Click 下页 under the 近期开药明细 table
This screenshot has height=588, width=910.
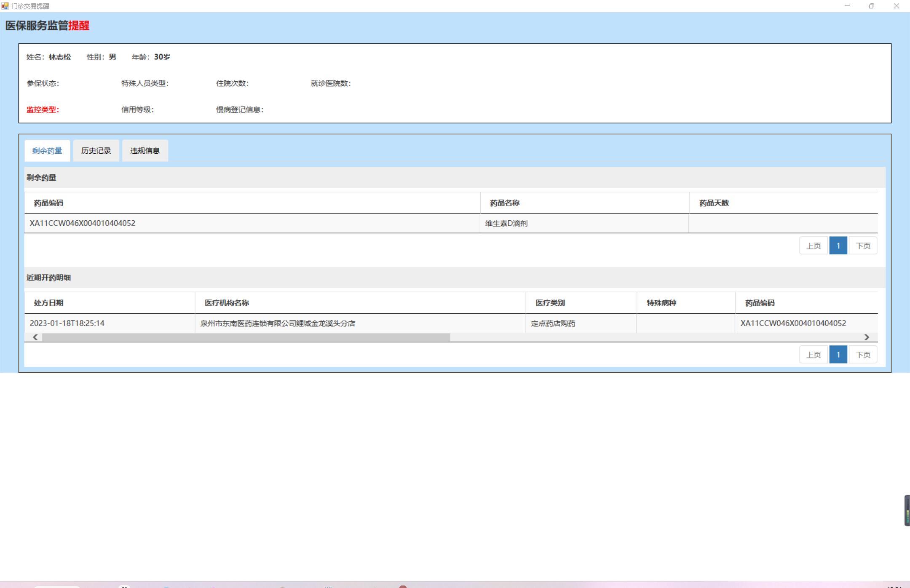pos(863,355)
